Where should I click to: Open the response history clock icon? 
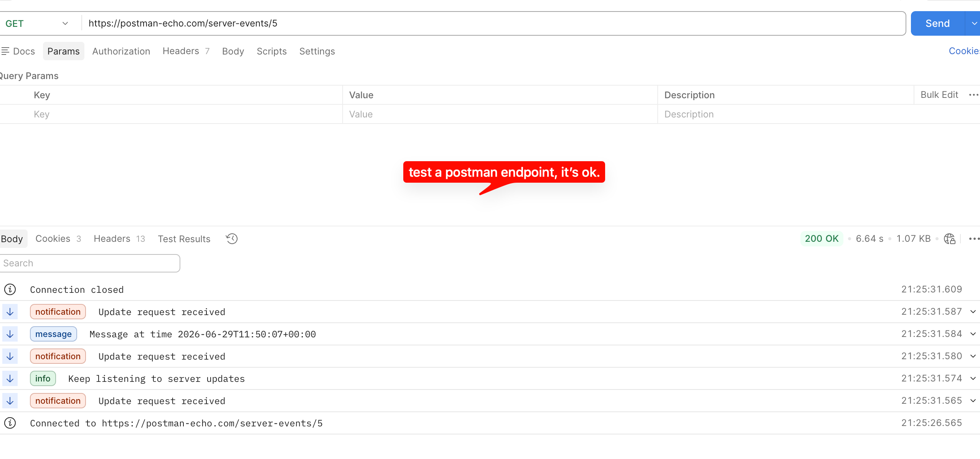tap(232, 239)
